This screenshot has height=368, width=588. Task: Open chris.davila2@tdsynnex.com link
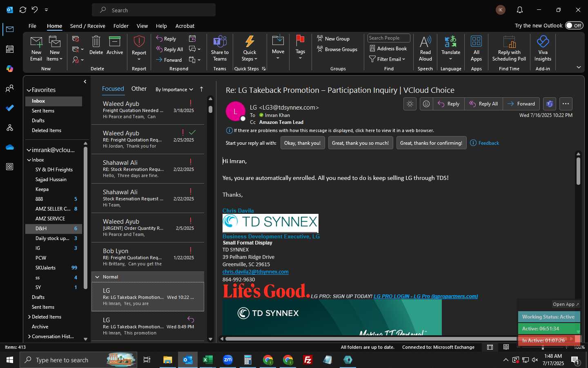pyautogui.click(x=255, y=272)
